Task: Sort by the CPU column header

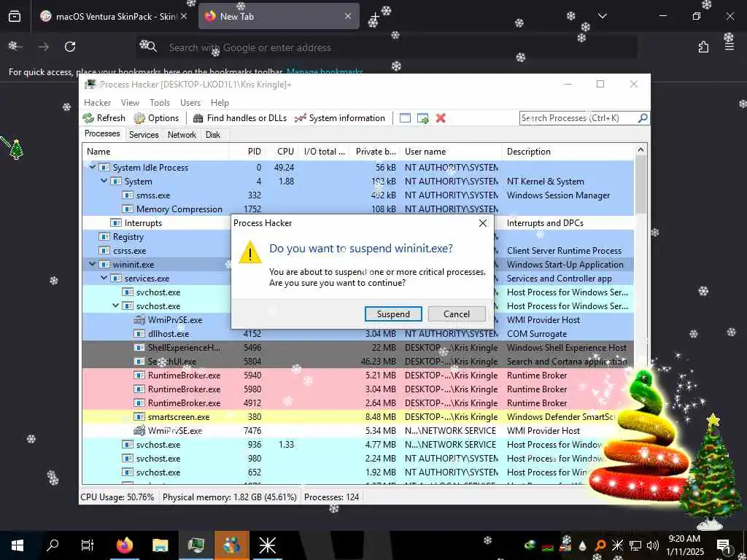Action: 282,152
